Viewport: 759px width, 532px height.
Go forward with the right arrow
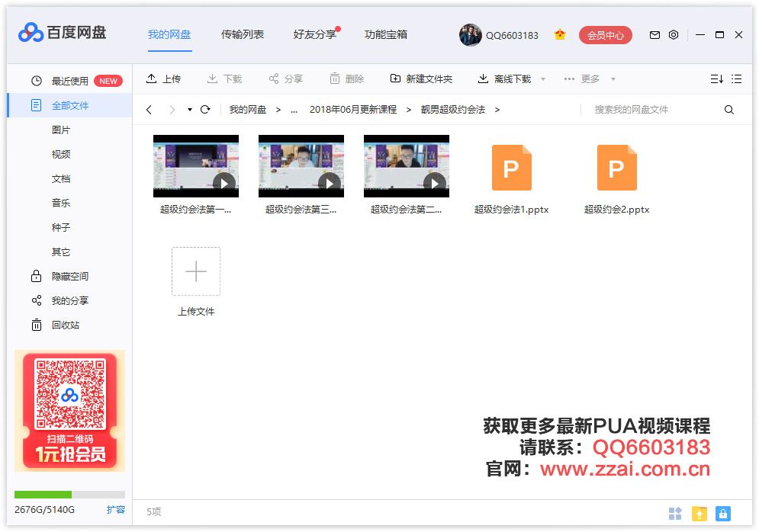click(172, 110)
